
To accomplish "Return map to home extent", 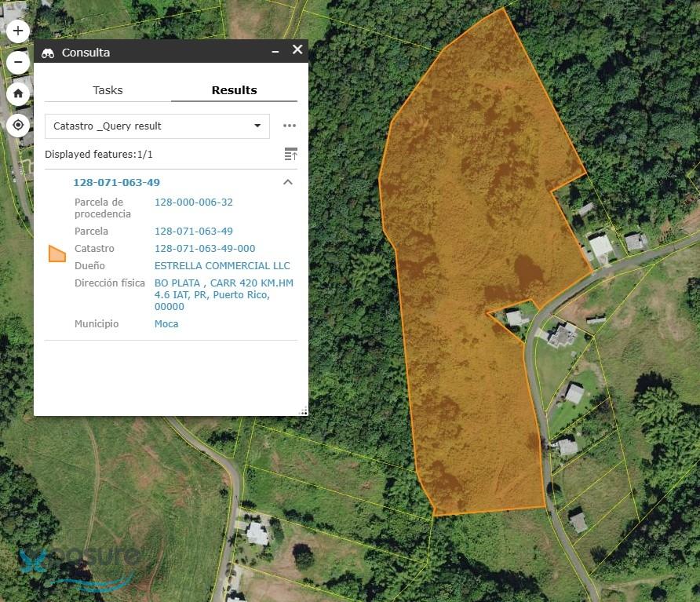I will (x=18, y=93).
